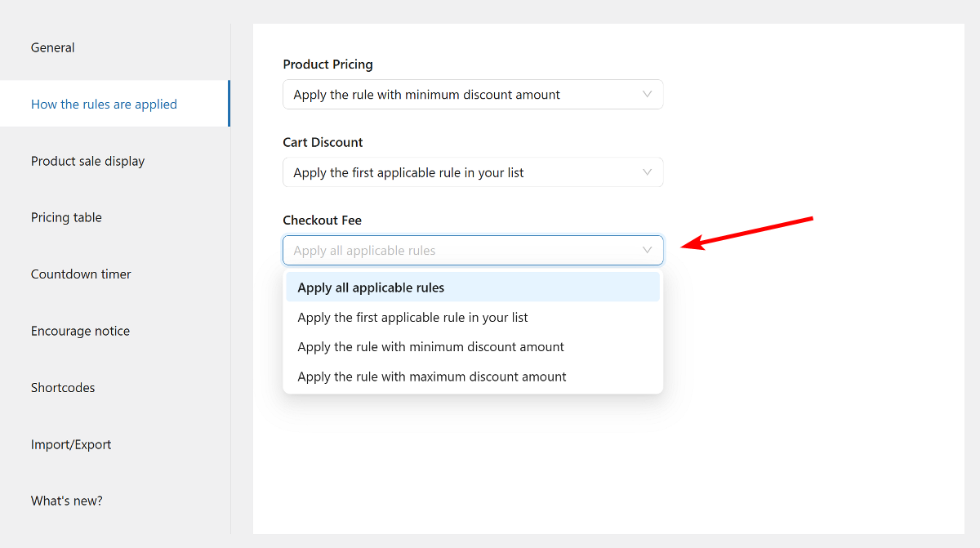The width and height of the screenshot is (980, 548).
Task: Collapse the Checkout Fee dropdown via its chevron
Action: coord(647,251)
